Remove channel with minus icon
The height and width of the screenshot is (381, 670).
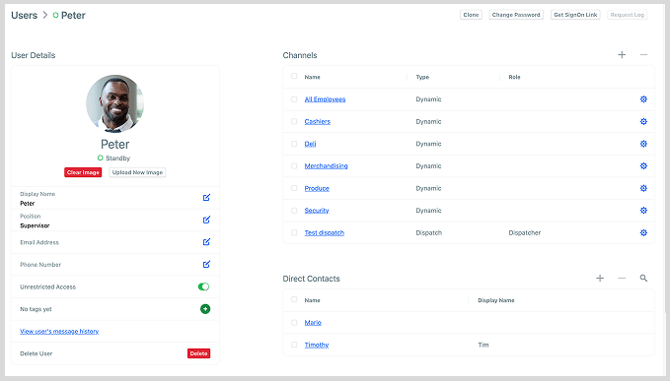(x=644, y=55)
